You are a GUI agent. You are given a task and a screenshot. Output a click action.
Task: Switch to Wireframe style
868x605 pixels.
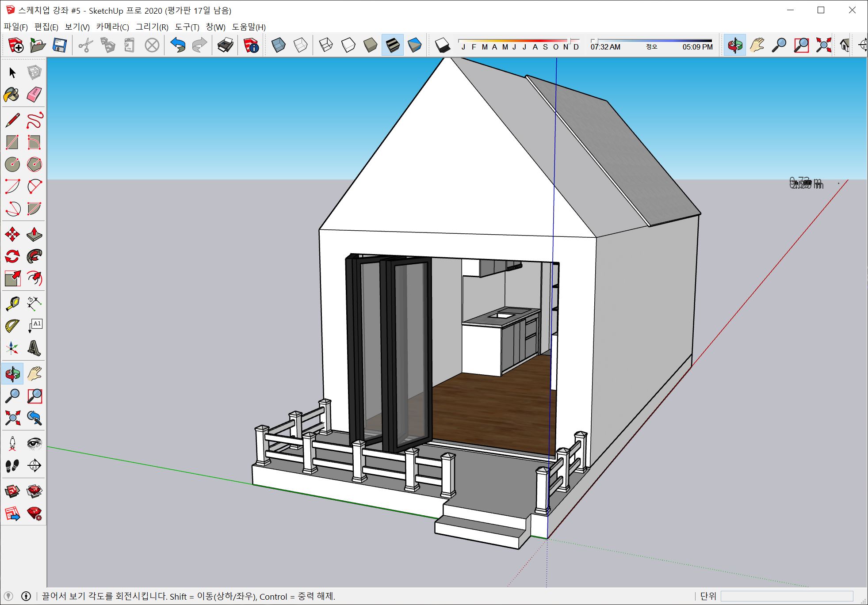click(326, 45)
